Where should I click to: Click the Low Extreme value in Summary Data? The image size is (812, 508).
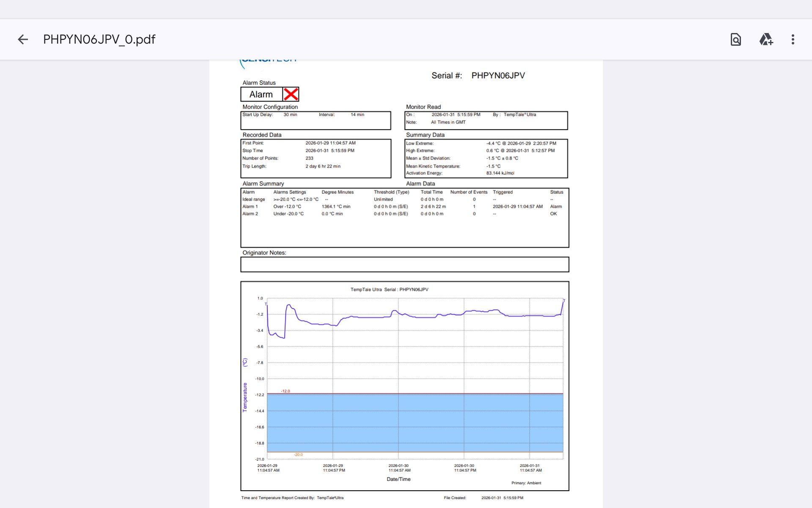pos(521,144)
